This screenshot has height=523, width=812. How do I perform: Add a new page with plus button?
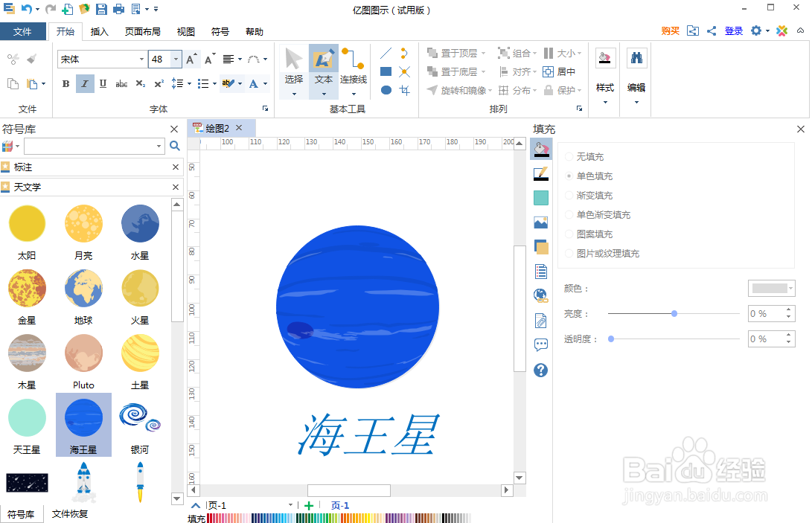(309, 506)
